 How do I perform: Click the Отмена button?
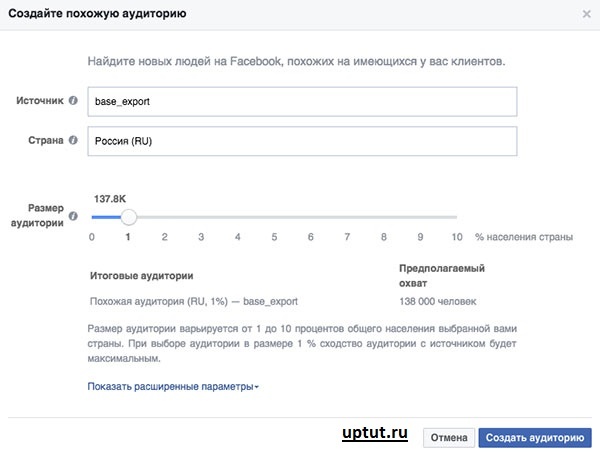(x=449, y=438)
